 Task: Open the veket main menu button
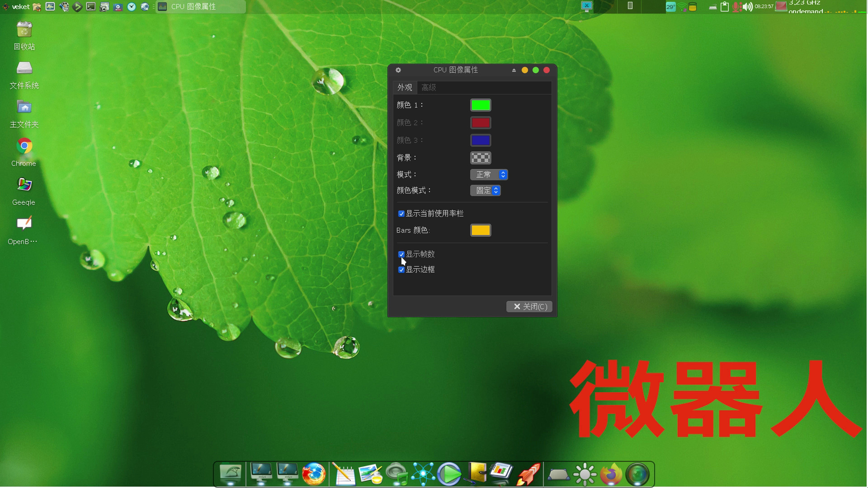pos(16,6)
